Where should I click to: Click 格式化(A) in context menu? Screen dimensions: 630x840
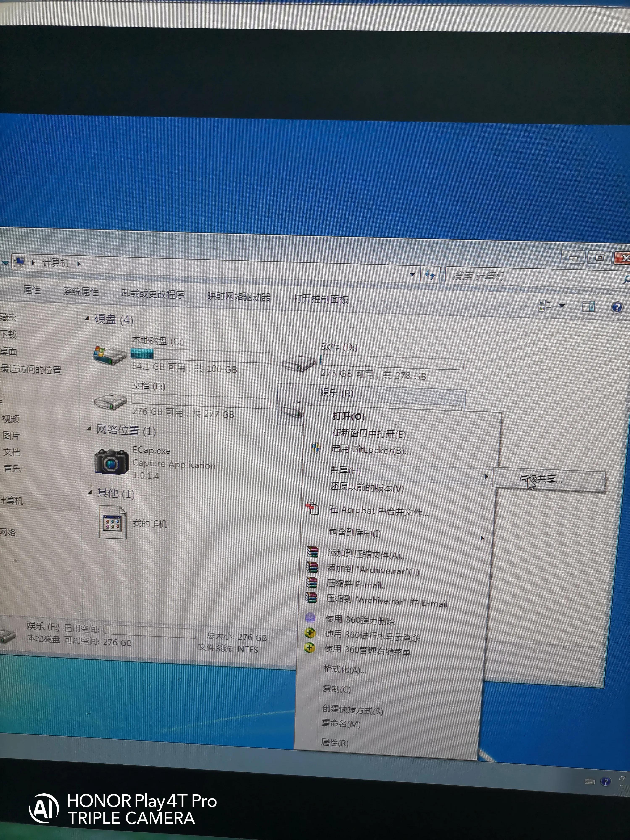coord(345,669)
